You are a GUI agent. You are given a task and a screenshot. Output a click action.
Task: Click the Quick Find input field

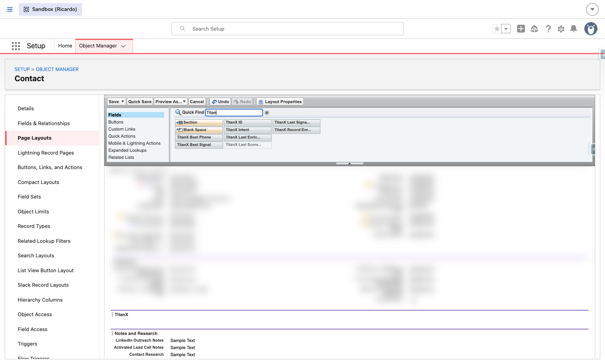pos(234,113)
